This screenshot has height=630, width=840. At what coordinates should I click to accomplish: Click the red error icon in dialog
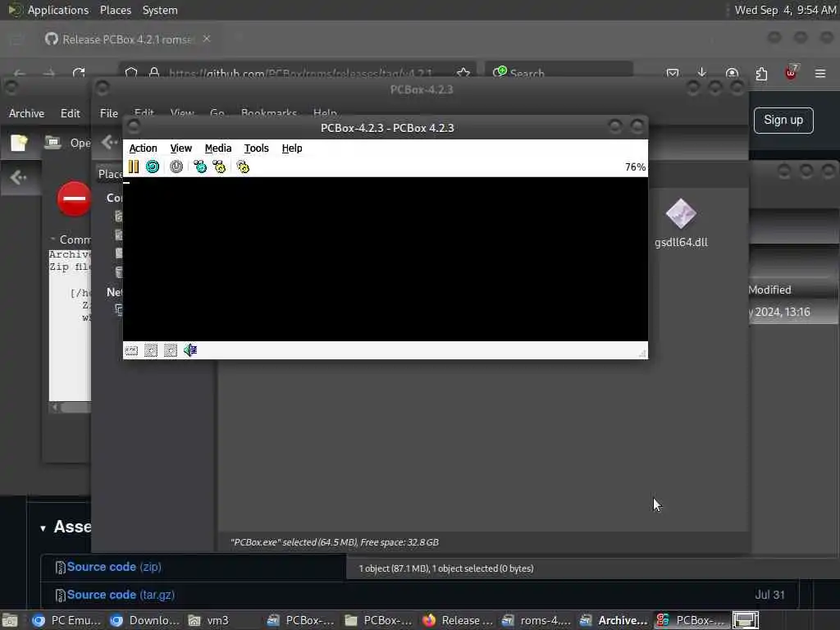74,199
